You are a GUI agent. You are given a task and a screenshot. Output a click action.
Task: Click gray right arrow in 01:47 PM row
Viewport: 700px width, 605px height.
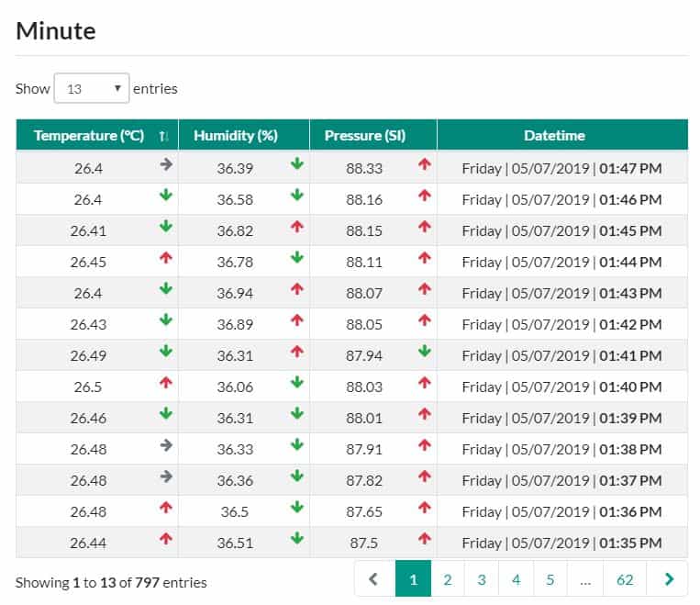pyautogui.click(x=166, y=164)
